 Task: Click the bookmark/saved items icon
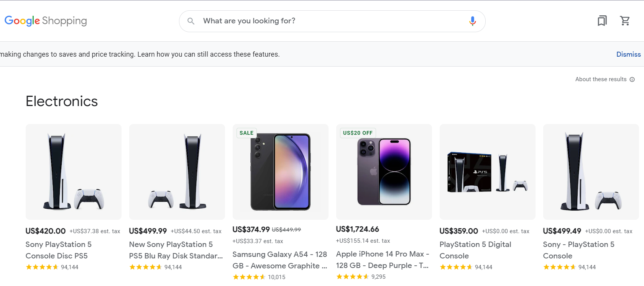click(x=602, y=21)
